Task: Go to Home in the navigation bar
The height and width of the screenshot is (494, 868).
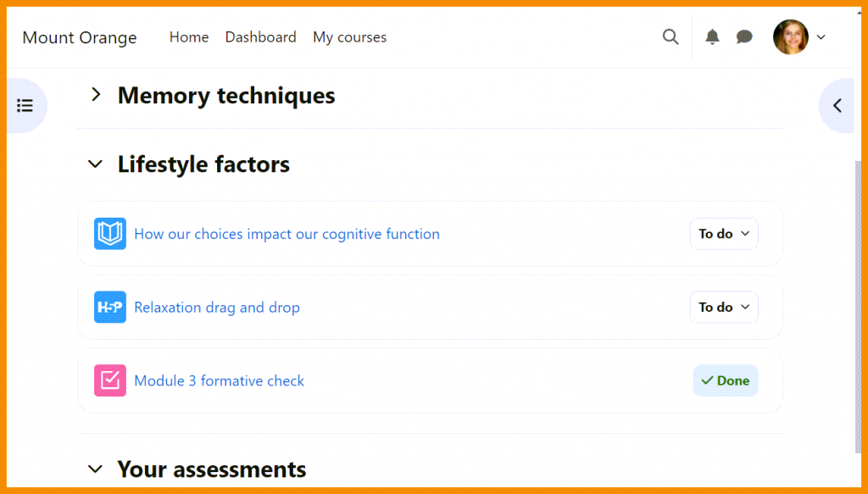Action: [189, 37]
